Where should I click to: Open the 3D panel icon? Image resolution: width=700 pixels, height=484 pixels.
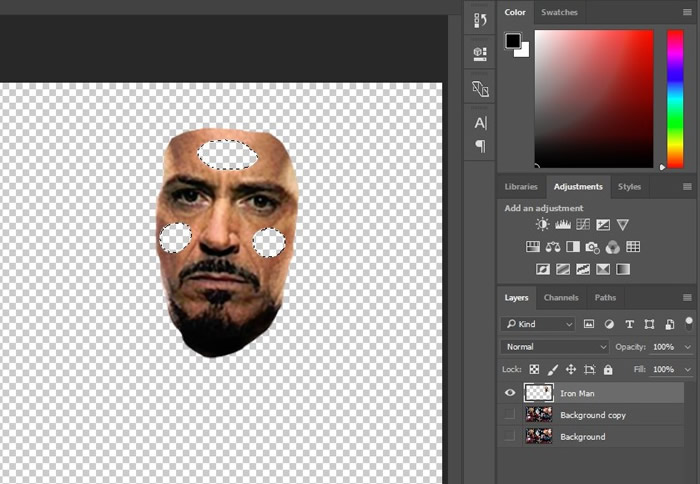[x=480, y=54]
